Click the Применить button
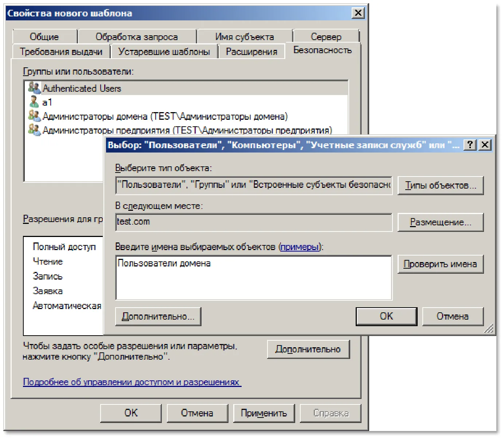Image resolution: width=504 pixels, height=439 pixels. [x=264, y=413]
